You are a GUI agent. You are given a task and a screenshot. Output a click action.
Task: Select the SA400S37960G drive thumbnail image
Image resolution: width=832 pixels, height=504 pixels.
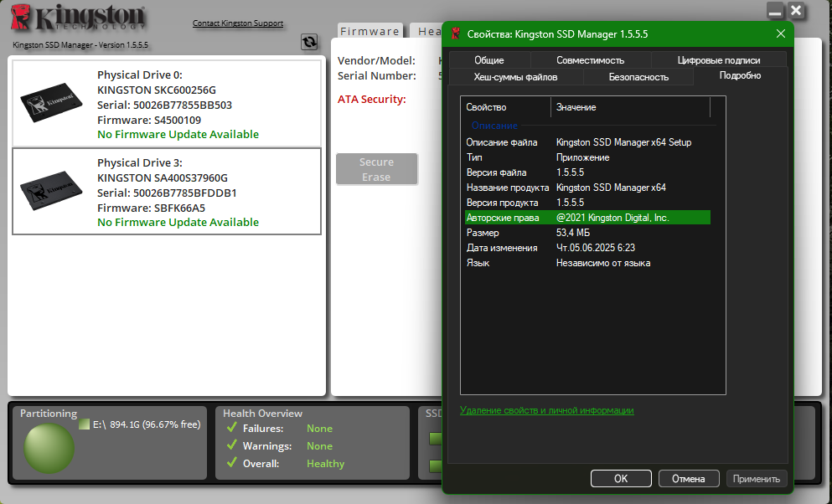(51, 190)
